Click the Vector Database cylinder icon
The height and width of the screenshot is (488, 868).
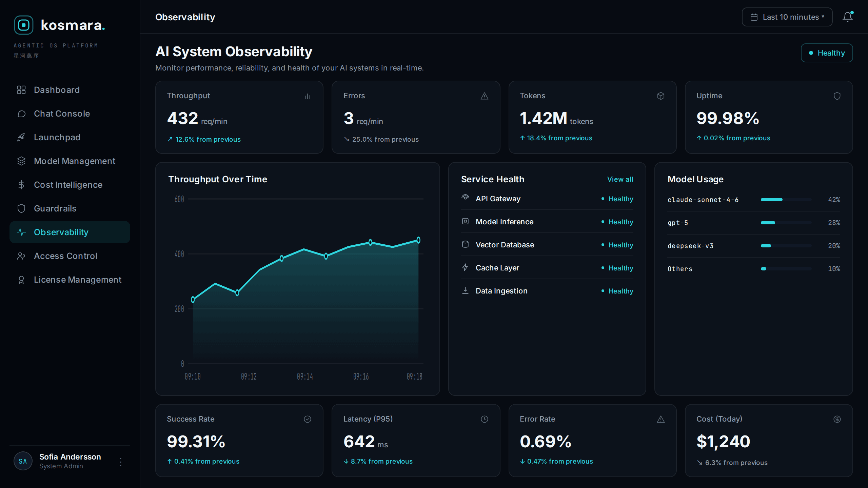(466, 244)
